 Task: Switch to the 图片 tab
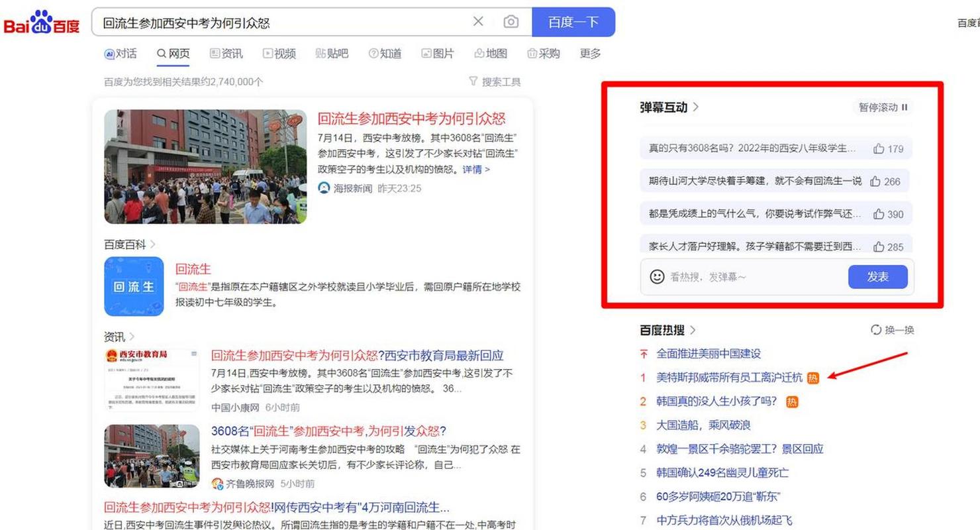pos(438,54)
